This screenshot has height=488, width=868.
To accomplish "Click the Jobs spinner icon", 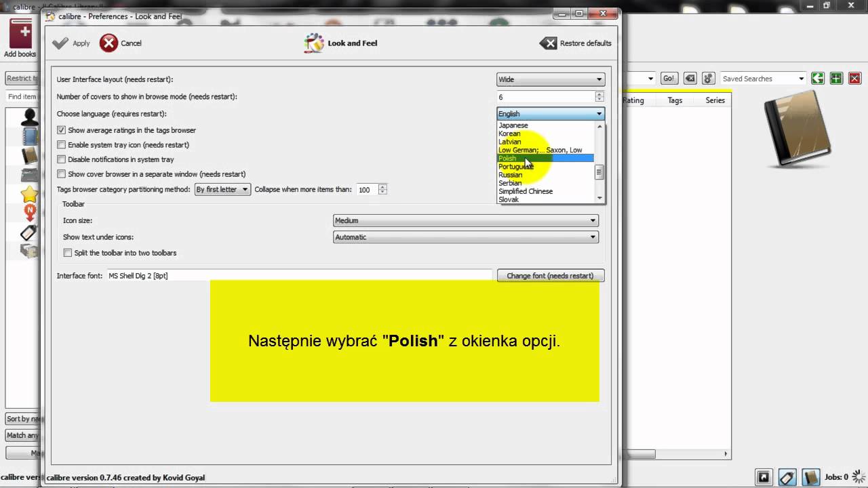I will [x=858, y=477].
